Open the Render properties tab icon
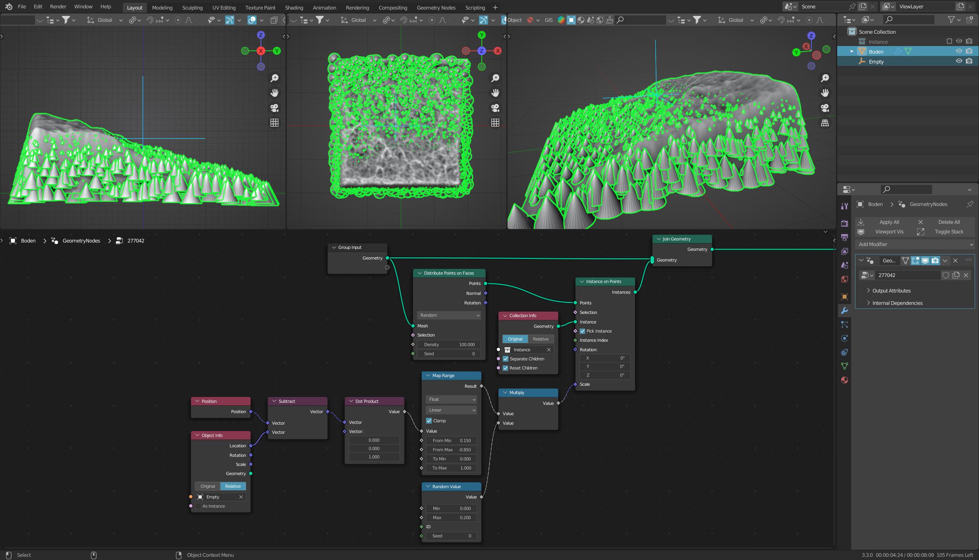This screenshot has height=560, width=979. [x=844, y=223]
